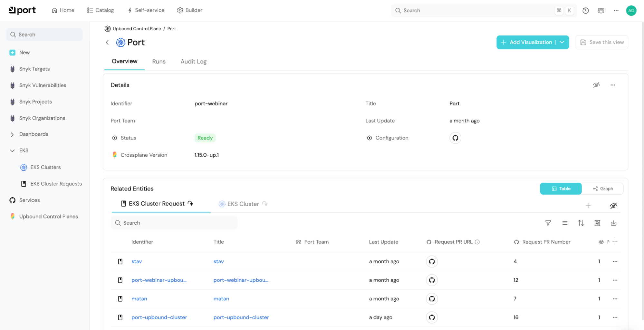Open the GitHub PR URL for port-webinar-upbou…
The width and height of the screenshot is (644, 330).
(432, 280)
